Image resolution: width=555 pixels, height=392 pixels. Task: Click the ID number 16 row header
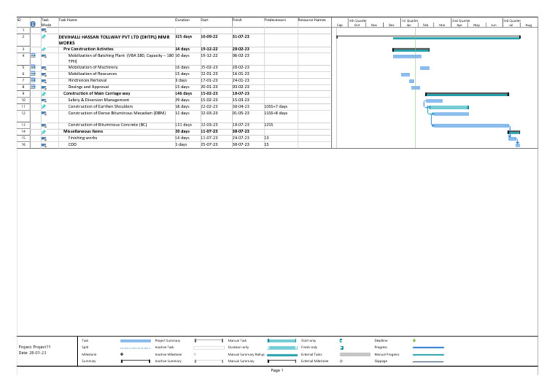[x=23, y=144]
